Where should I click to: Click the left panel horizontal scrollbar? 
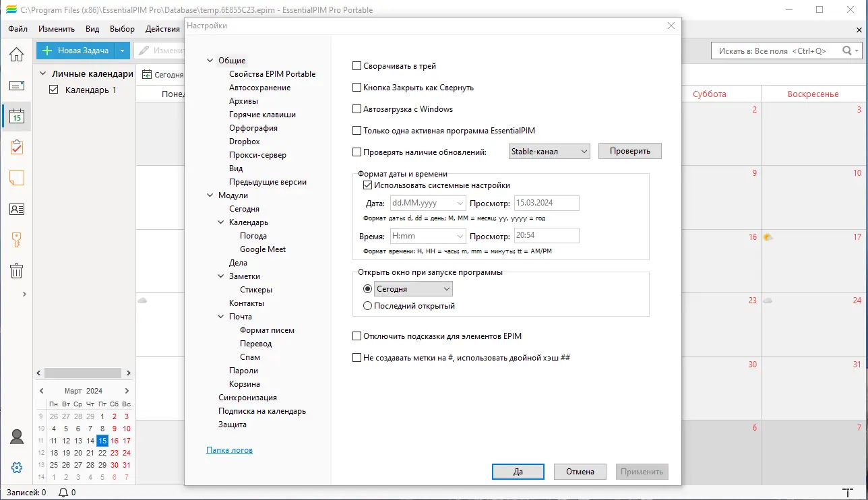[x=84, y=373]
